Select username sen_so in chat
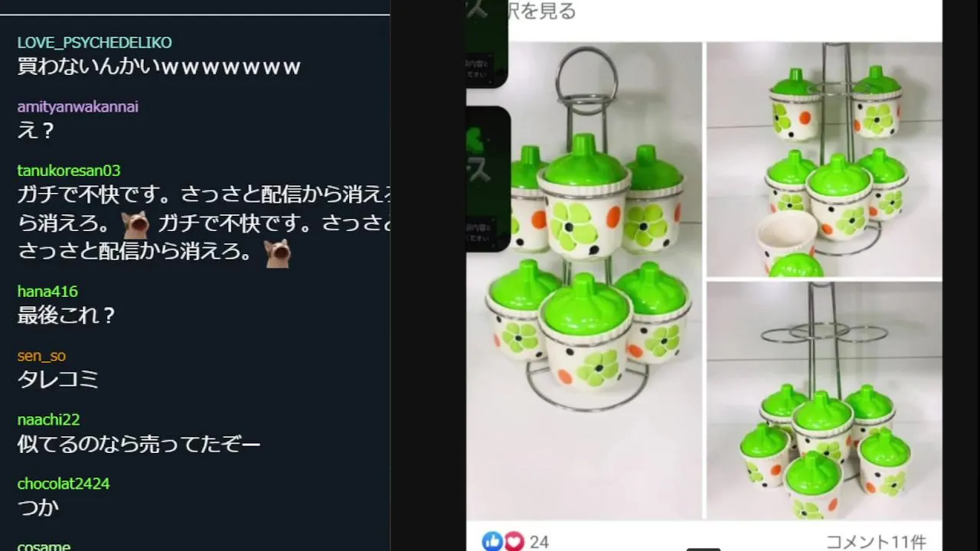980x551 pixels. pos(41,356)
